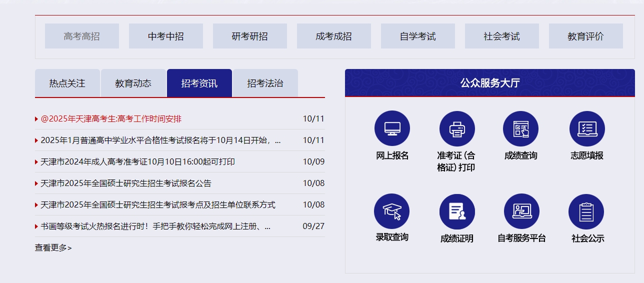Click the 录取查询 graduation cap icon
The height and width of the screenshot is (283, 644).
(392, 211)
